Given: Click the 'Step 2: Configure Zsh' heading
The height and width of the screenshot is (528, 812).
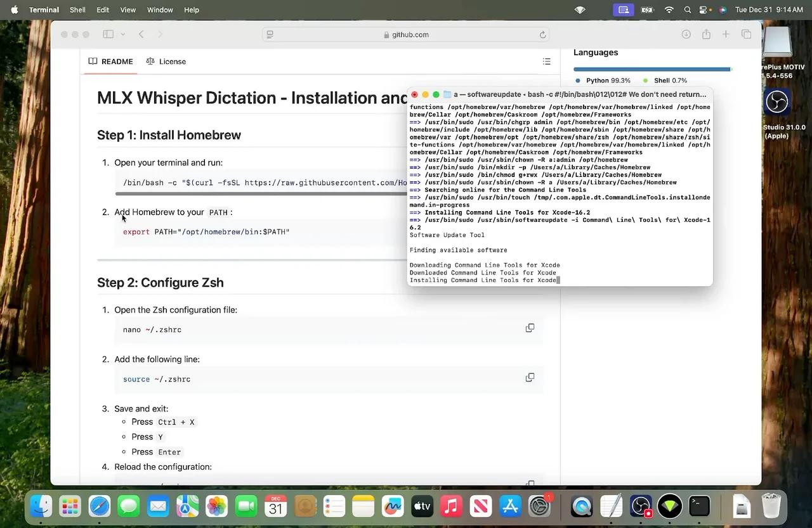Looking at the screenshot, I should pyautogui.click(x=160, y=283).
